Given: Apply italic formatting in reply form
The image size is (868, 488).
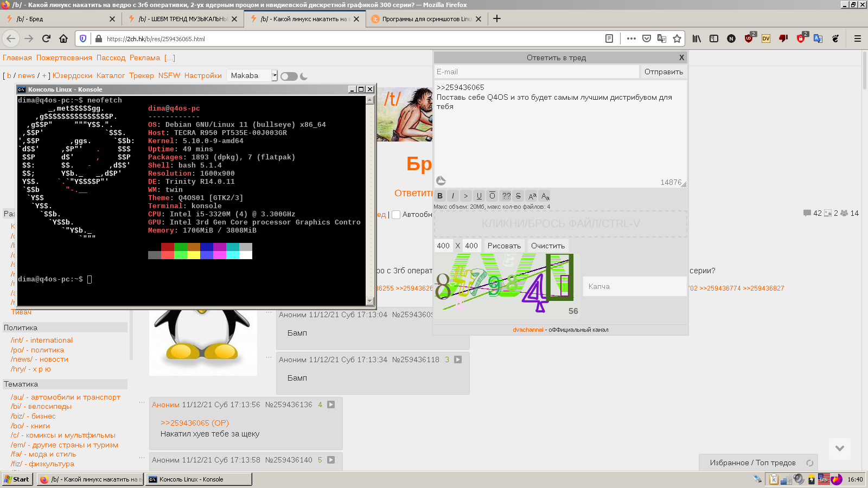Looking at the screenshot, I should pyautogui.click(x=453, y=196).
